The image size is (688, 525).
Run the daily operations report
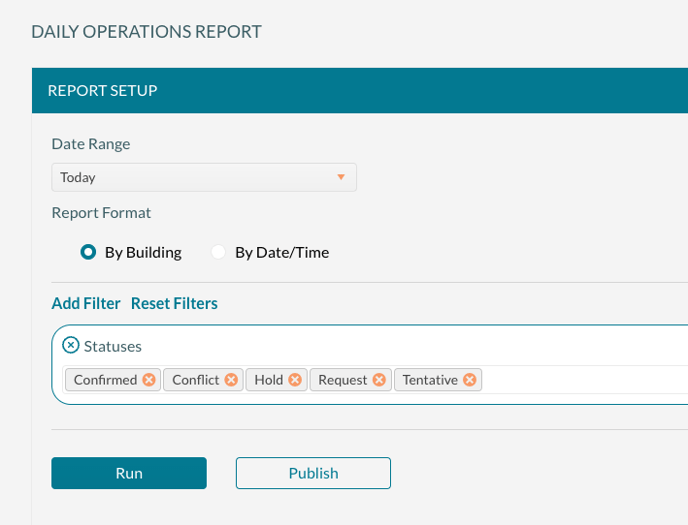tap(129, 473)
